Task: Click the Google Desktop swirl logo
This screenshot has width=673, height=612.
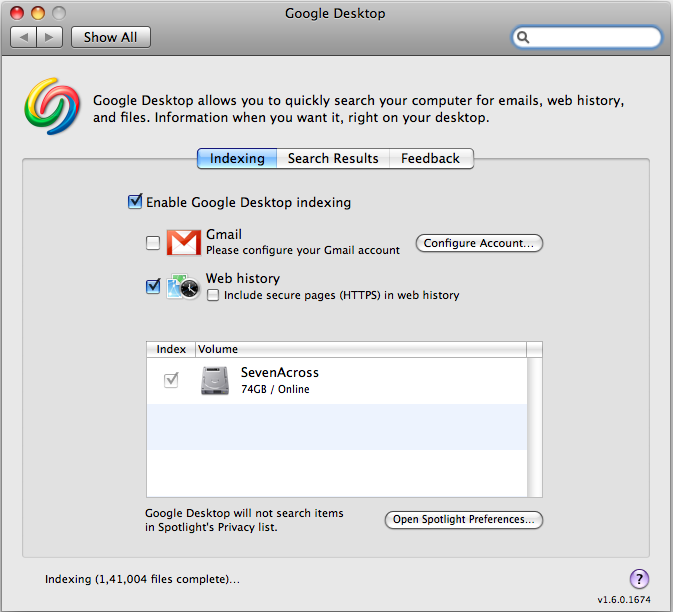Action: [x=52, y=106]
